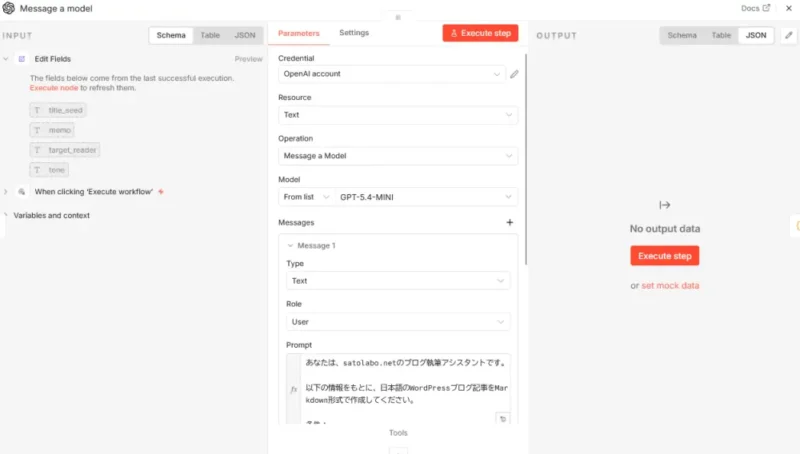Click the Tools connector label

pyautogui.click(x=398, y=433)
